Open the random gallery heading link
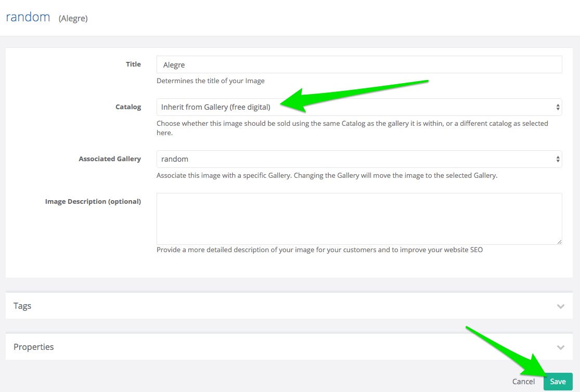The width and height of the screenshot is (580, 392). [28, 17]
